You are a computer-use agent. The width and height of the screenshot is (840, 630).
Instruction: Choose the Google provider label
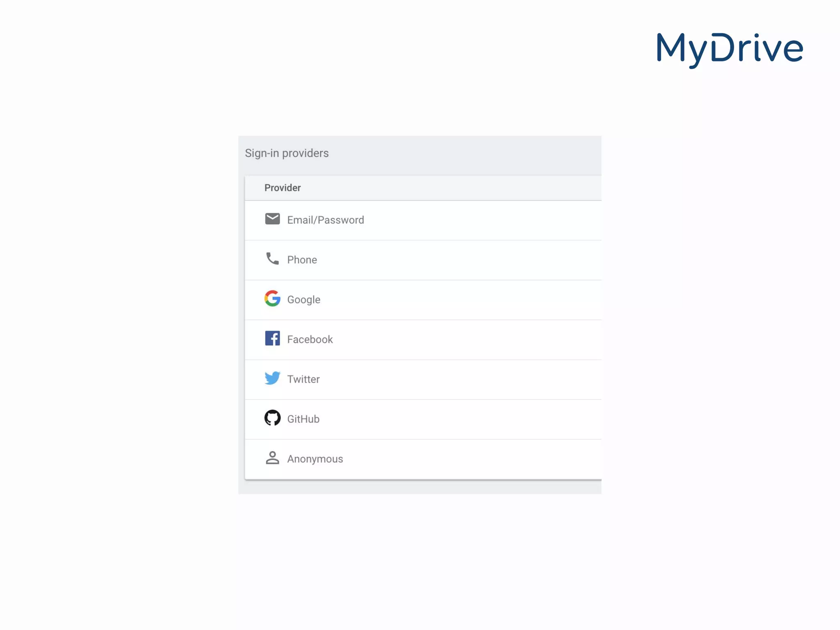(304, 300)
